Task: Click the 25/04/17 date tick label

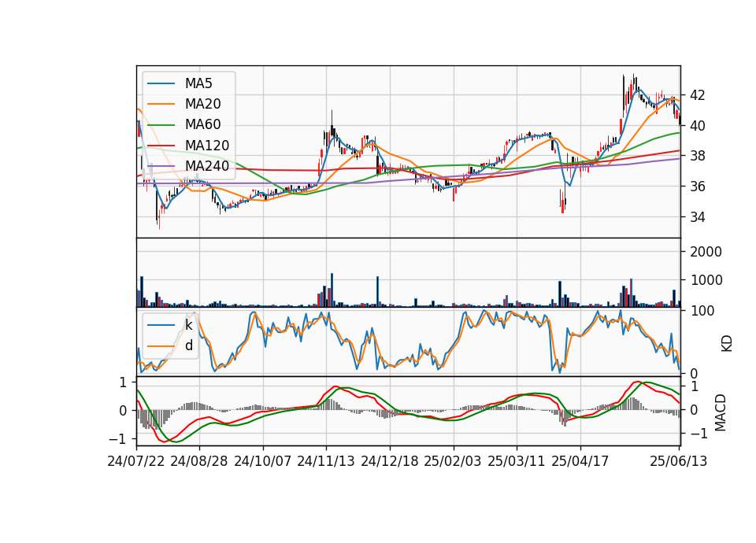Action: coord(580,461)
